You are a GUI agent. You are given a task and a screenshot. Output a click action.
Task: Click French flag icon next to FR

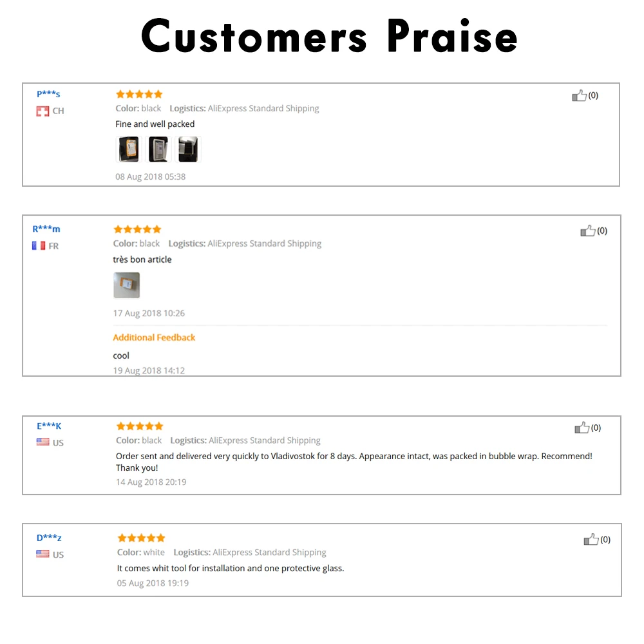[39, 246]
